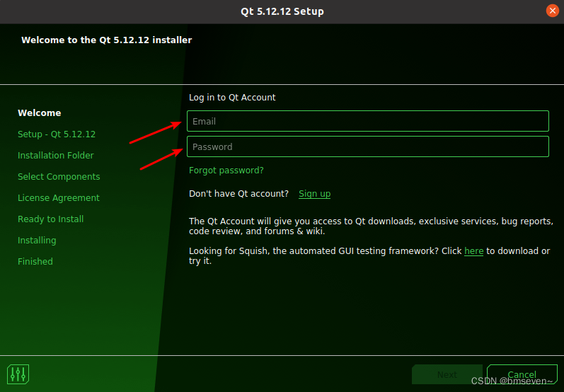The width and height of the screenshot is (564, 392).
Task: Click the 'Welcome to the Qt 5.12.12 installer' heading
Action: click(106, 40)
